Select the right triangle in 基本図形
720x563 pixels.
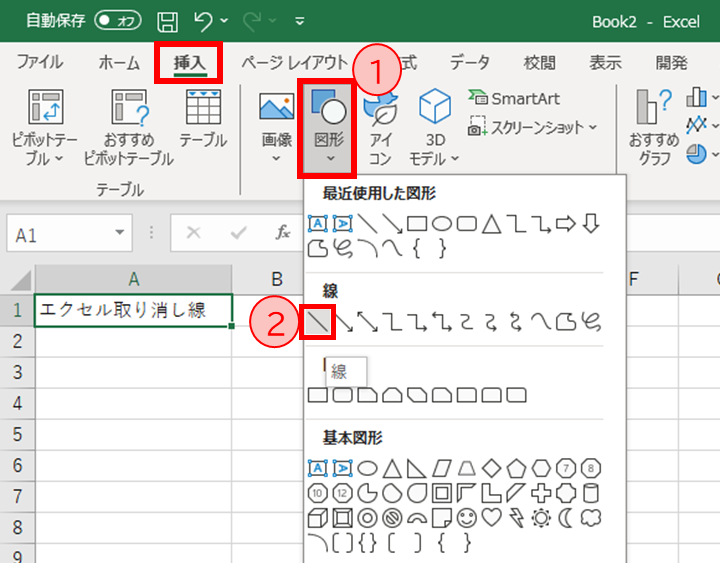coord(417,468)
